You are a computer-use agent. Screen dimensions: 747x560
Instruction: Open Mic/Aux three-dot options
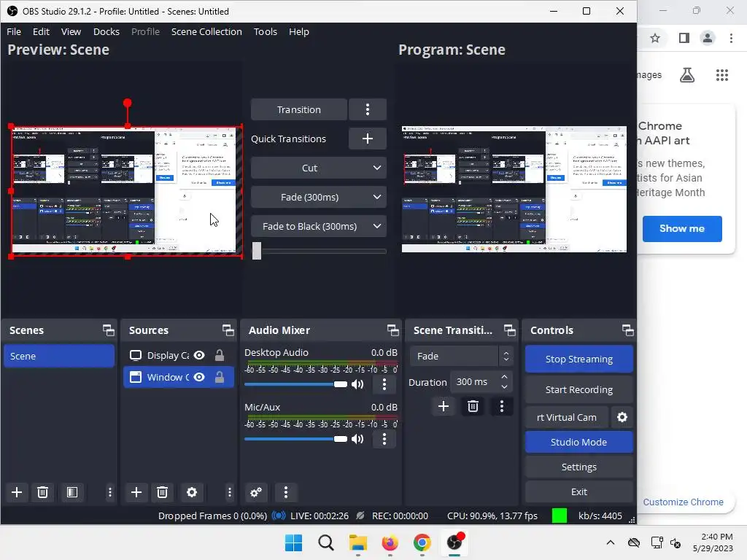click(x=384, y=439)
